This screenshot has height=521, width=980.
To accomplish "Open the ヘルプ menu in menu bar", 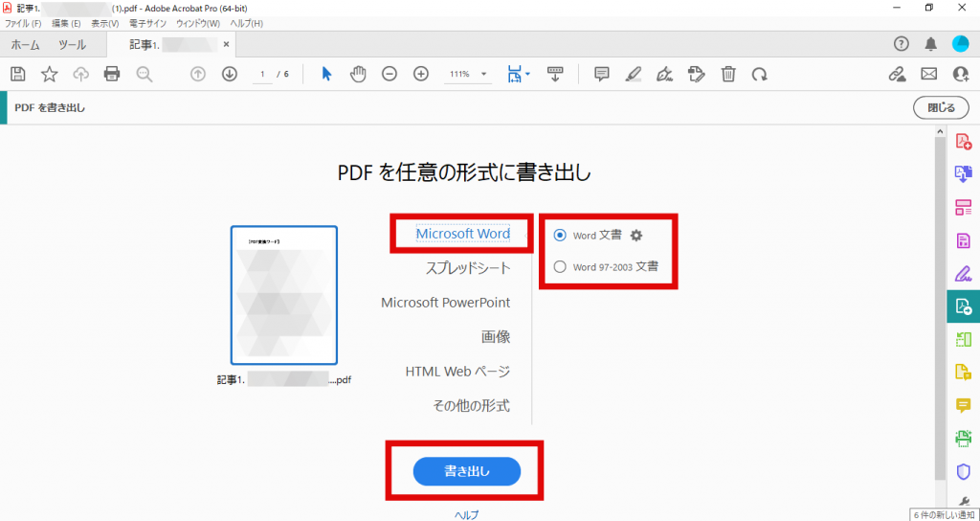I will (246, 24).
